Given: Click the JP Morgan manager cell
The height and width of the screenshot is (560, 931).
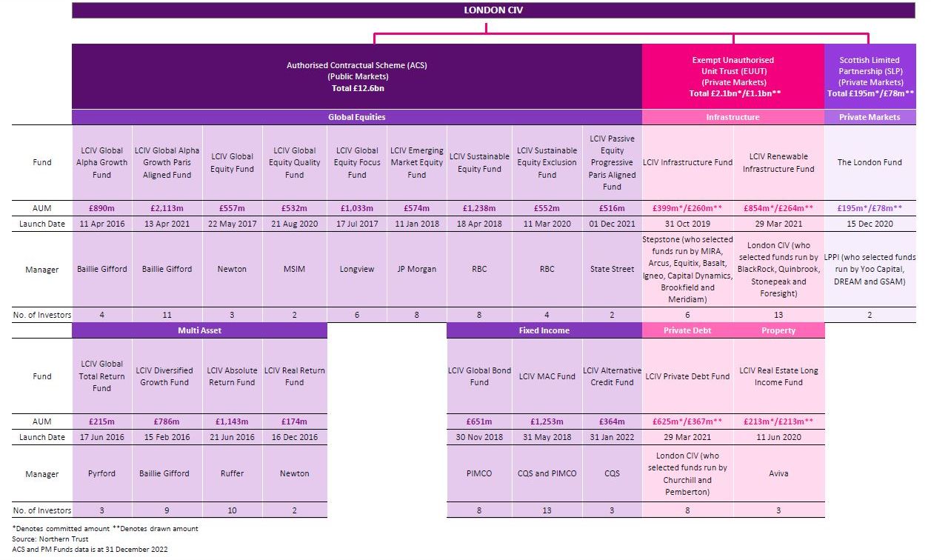Looking at the screenshot, I should click(417, 270).
